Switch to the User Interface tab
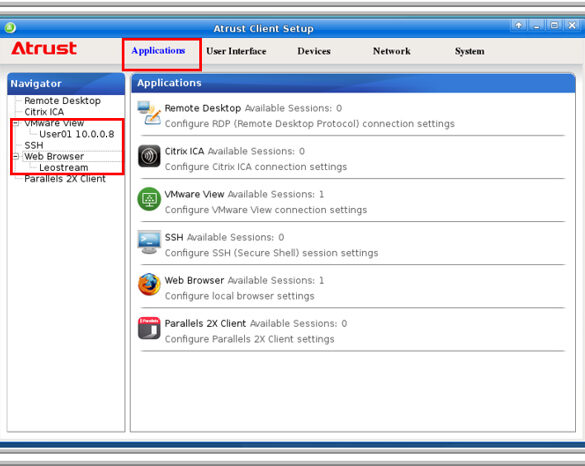The height and width of the screenshot is (466, 585). (236, 51)
